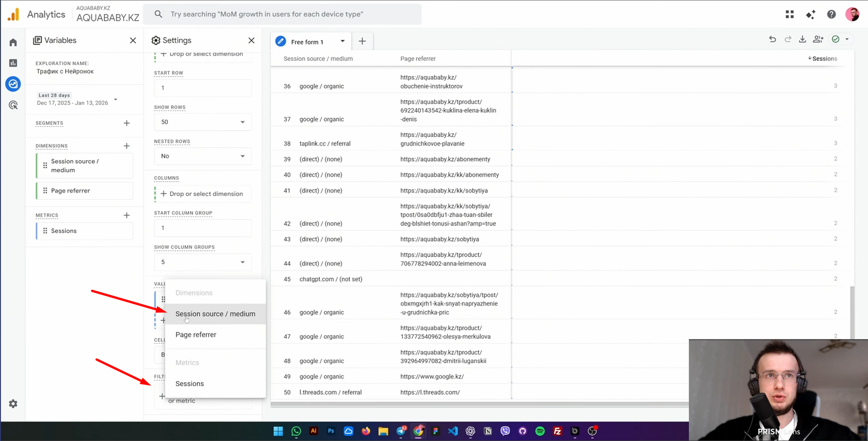This screenshot has height=441, width=868.
Task: Open Spotify from the taskbar
Action: (x=540, y=431)
